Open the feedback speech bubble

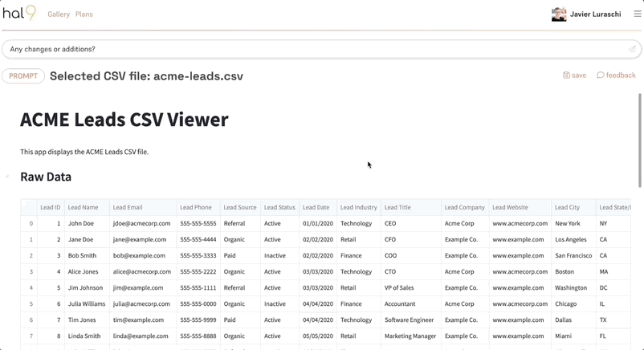pos(616,75)
